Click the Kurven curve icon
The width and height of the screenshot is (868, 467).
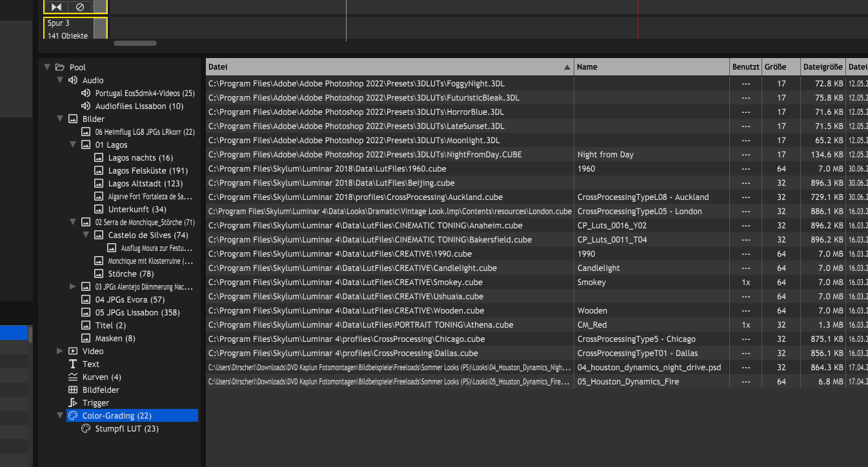click(73, 377)
